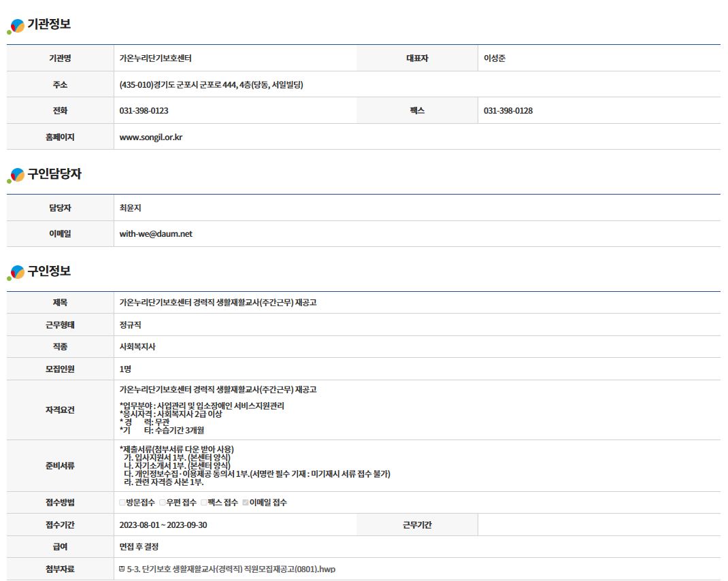
Task: Click the 근무형태 value 정규직
Action: (x=130, y=325)
